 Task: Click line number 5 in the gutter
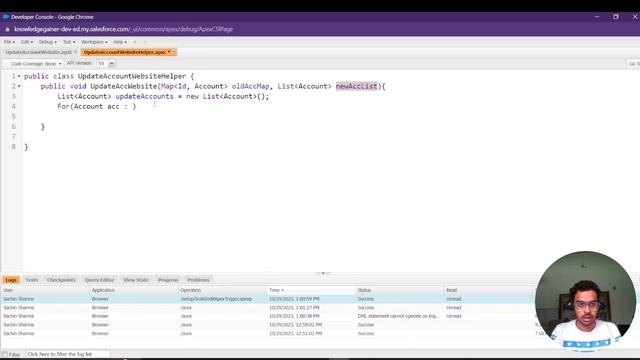pos(13,116)
